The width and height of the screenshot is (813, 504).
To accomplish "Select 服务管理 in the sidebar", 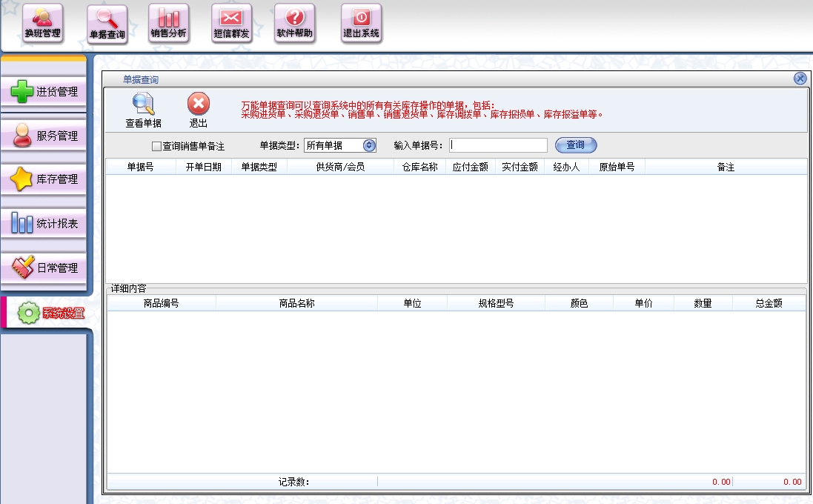I will (44, 136).
